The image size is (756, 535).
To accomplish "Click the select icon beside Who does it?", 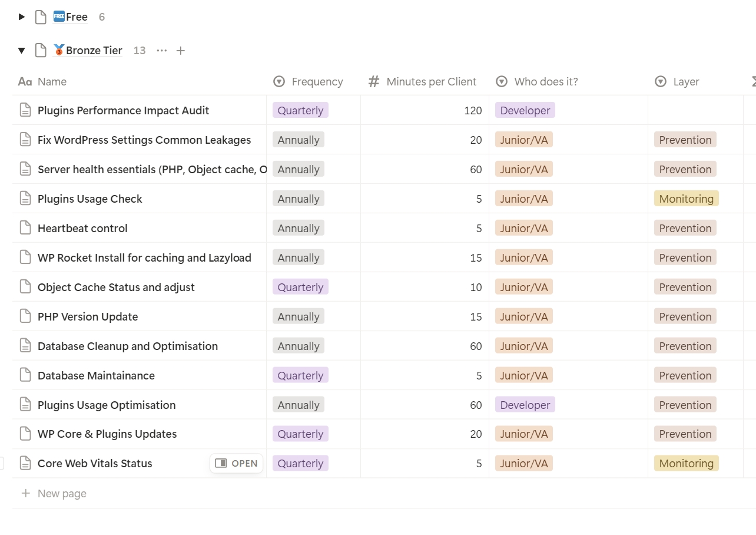I will (x=501, y=81).
